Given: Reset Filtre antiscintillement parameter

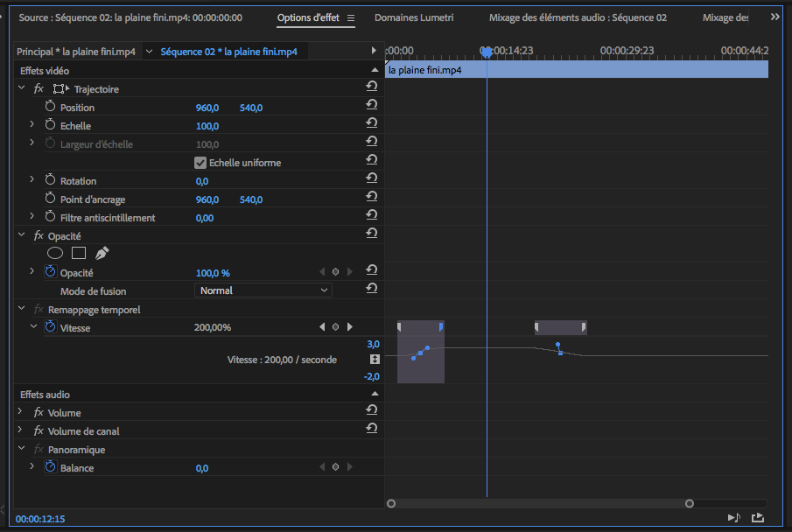Looking at the screenshot, I should click(372, 214).
